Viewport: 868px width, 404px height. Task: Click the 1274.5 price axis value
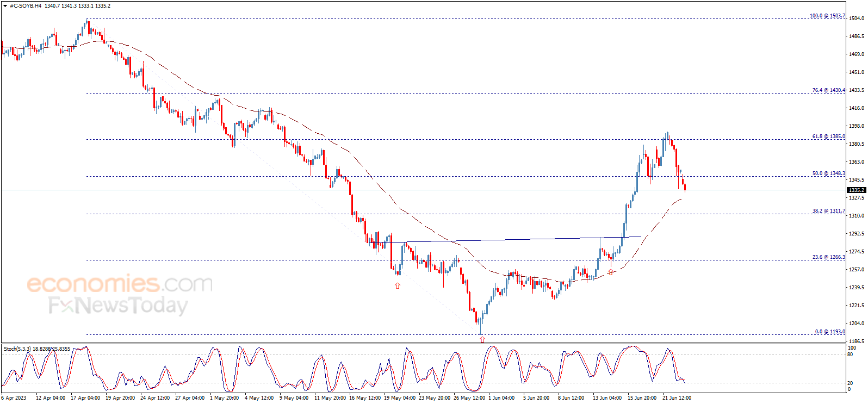coord(857,252)
